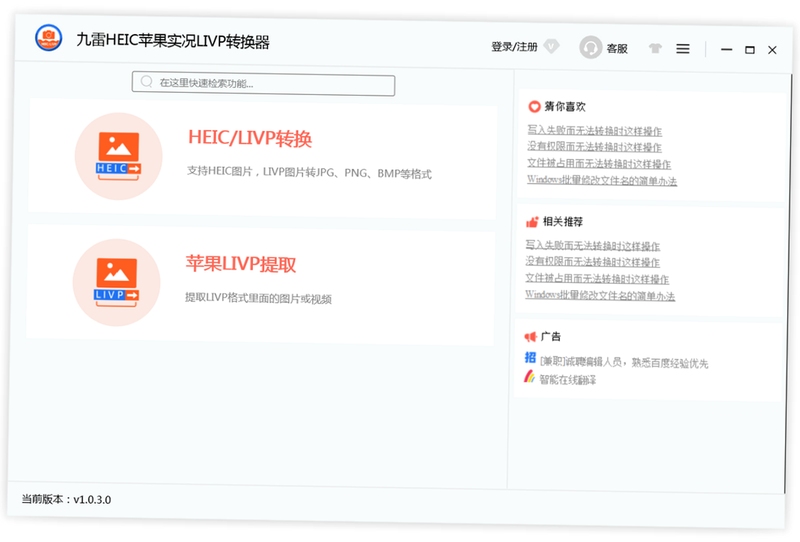This screenshot has width=800, height=542.
Task: Click the description 提取LIVP格式里面的图片或视频
Action: (x=258, y=298)
